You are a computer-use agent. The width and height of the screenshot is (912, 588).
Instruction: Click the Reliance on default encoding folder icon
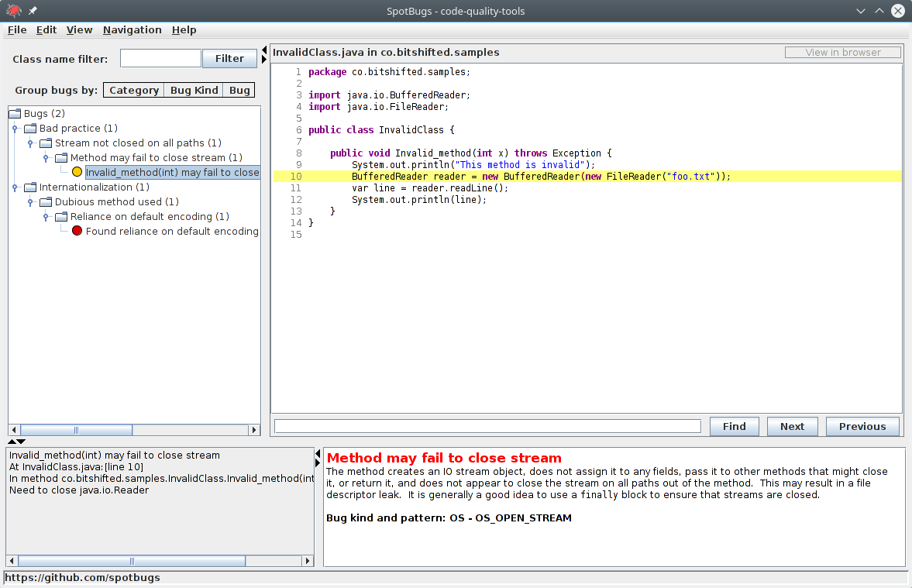(x=61, y=216)
